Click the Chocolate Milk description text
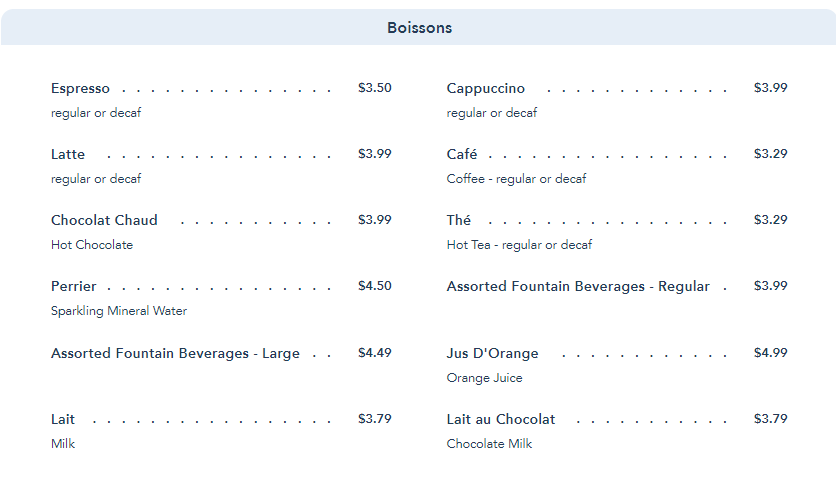 [x=489, y=444]
